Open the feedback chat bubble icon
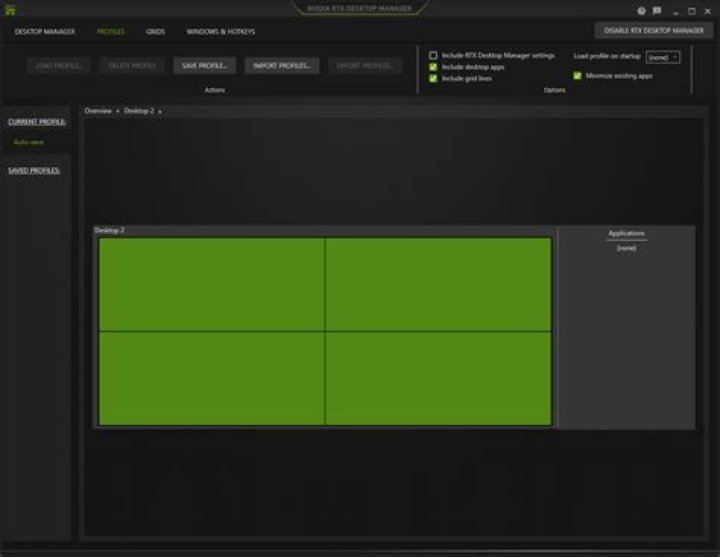The image size is (720, 557). point(657,11)
